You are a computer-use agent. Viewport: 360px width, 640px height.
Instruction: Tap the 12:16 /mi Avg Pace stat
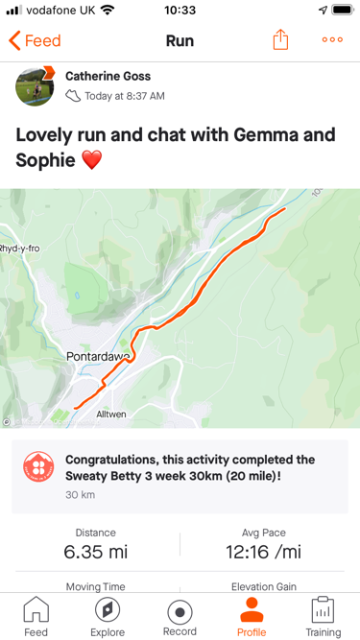tap(264, 545)
